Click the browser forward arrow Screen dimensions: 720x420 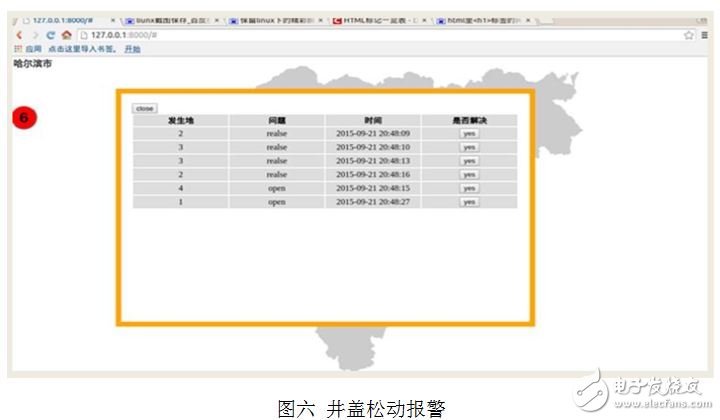(34, 34)
